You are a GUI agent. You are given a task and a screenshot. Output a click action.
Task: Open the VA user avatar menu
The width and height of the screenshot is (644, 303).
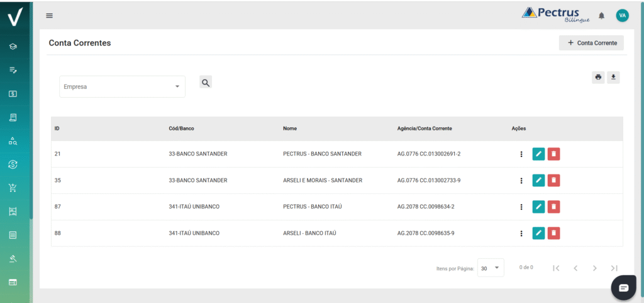pyautogui.click(x=622, y=16)
